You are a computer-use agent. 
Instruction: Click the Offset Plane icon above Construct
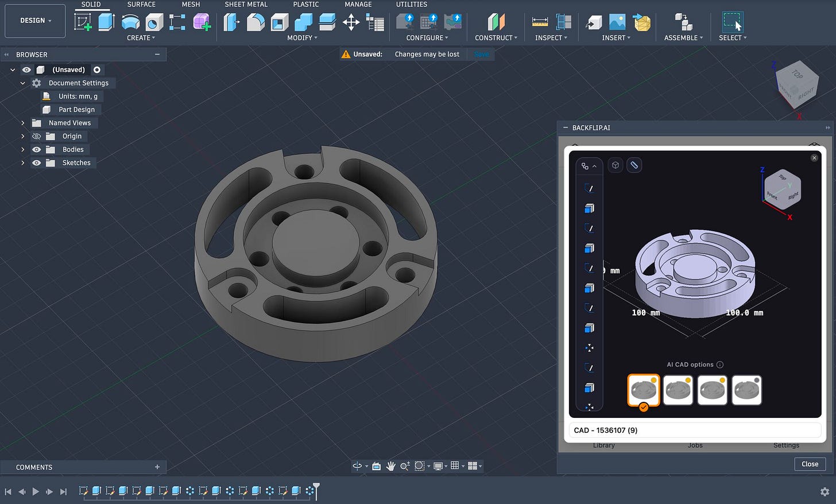click(x=496, y=22)
